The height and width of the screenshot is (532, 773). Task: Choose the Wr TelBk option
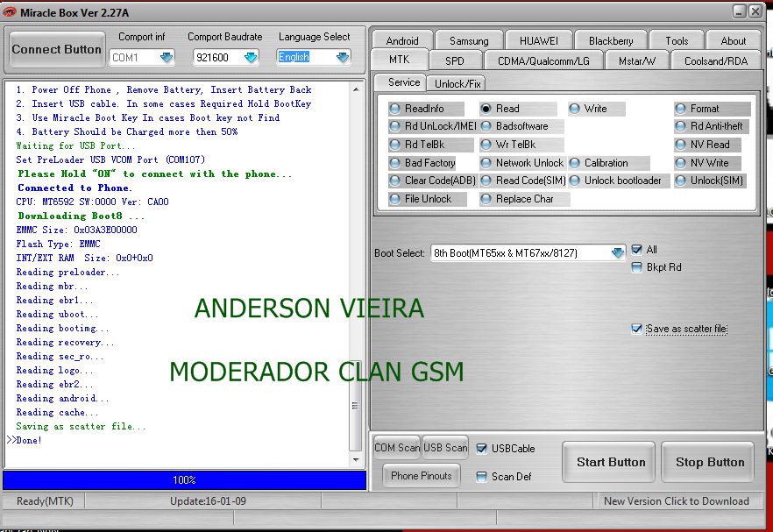[521, 145]
